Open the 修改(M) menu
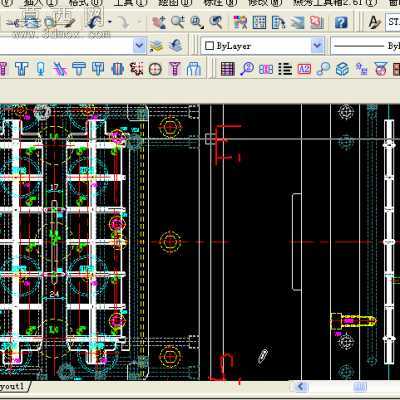Screen dimensions: 400x400 click(265, 3)
